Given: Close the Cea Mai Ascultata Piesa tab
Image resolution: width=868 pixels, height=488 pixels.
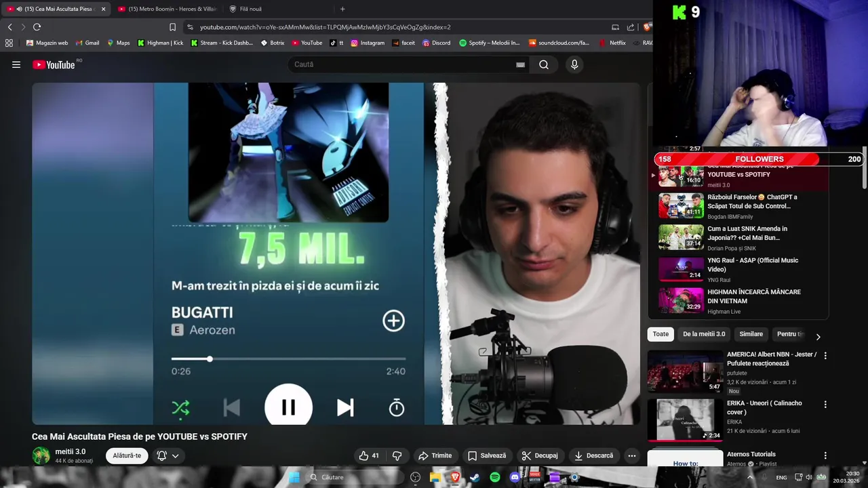Looking at the screenshot, I should pos(103,9).
